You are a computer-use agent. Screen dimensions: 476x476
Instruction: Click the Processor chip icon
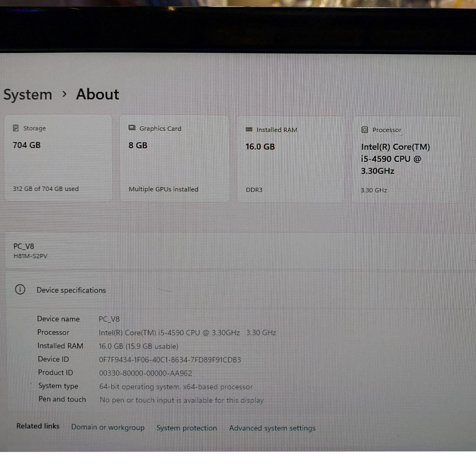365,130
